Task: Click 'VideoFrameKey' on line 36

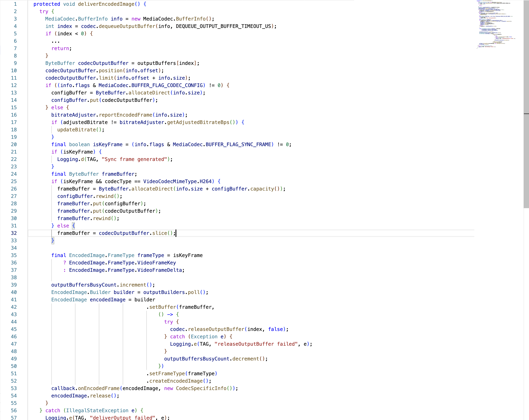Action: click(x=157, y=263)
